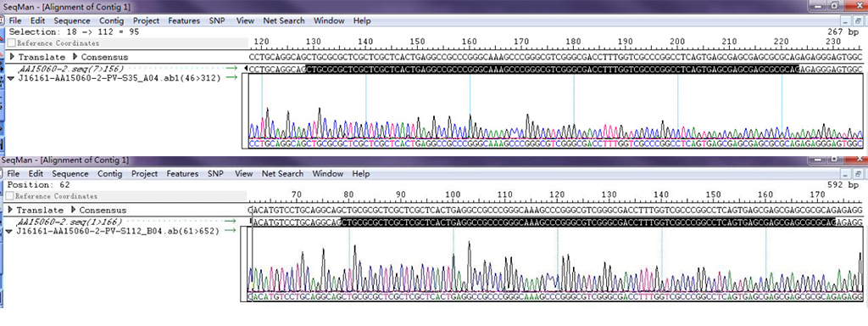Click the lower chromatogram trace panel

[554, 265]
